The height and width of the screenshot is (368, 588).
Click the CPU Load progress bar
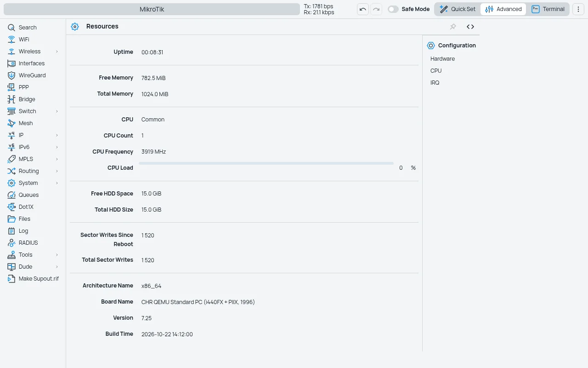pyautogui.click(x=266, y=163)
